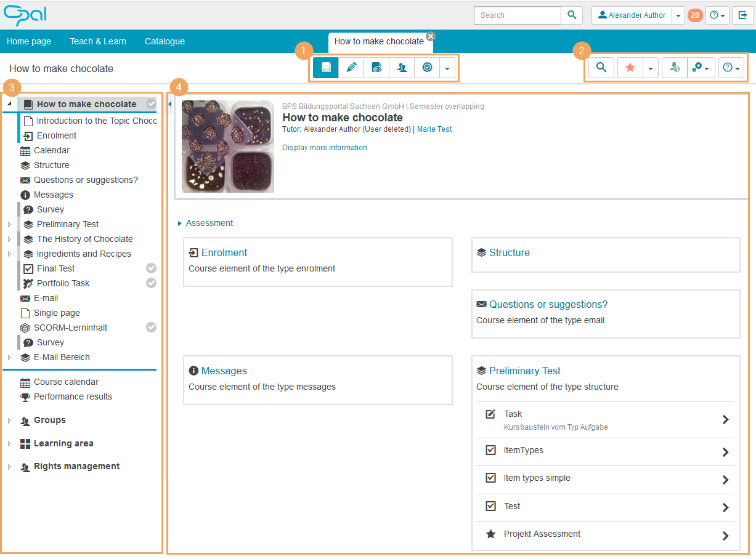Expand the Groups section in sidebar
Image resolution: width=756 pixels, height=559 pixels.
click(x=9, y=420)
